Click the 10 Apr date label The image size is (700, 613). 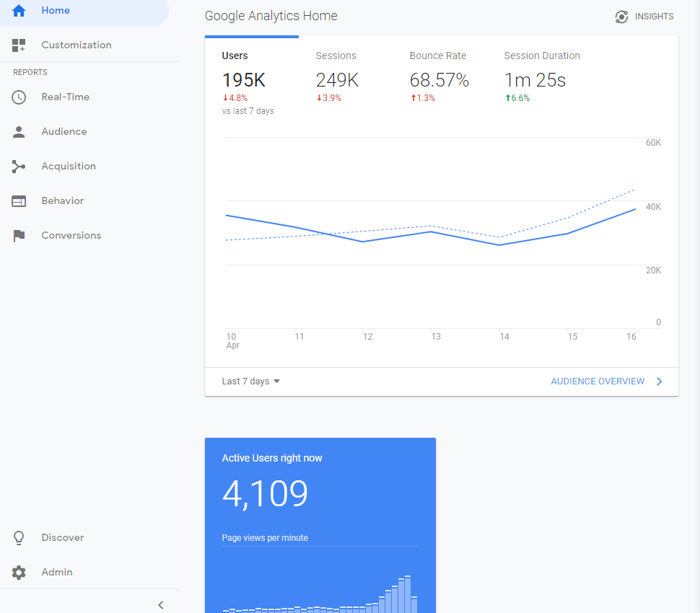(232, 341)
